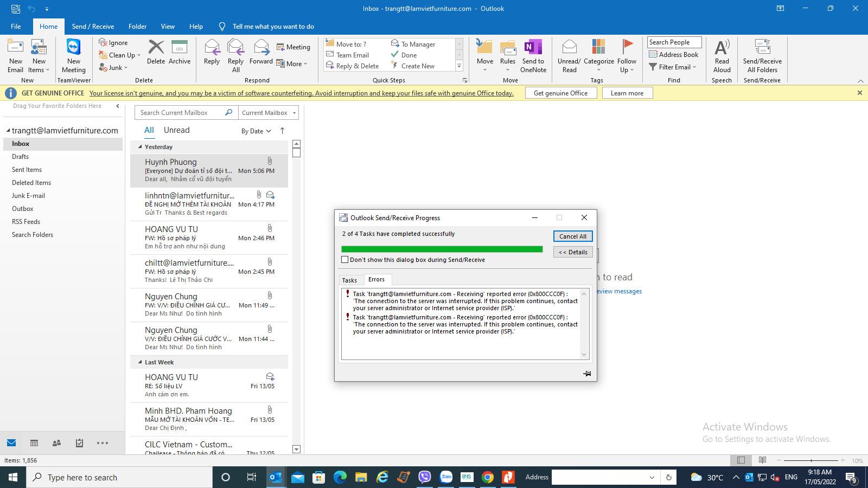Dismiss the genuine Office warning bar

tap(859, 93)
